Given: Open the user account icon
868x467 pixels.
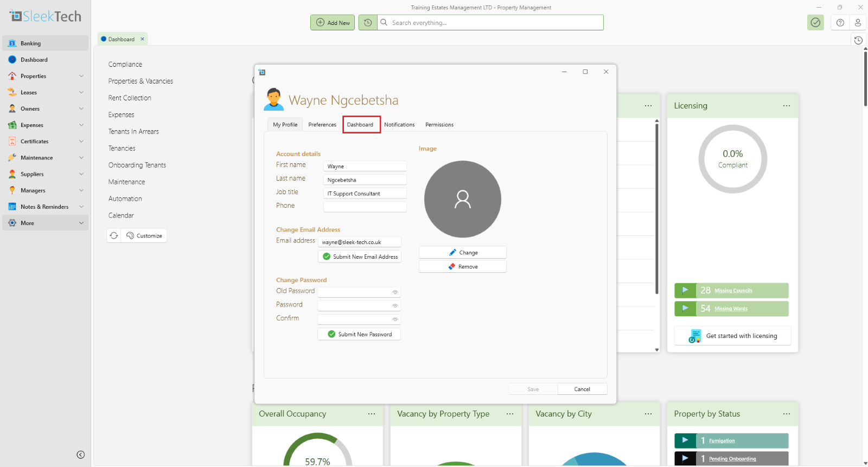Looking at the screenshot, I should [858, 22].
